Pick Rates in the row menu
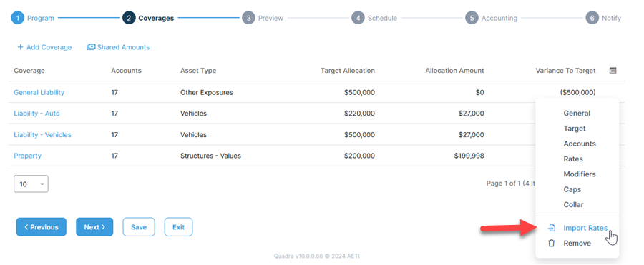 coord(573,159)
